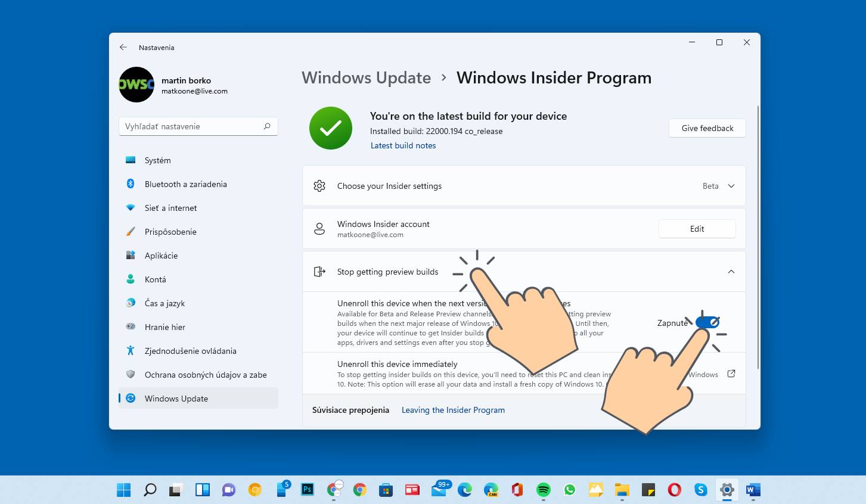Image resolution: width=866 pixels, height=504 pixels.
Task: Open Microsoft News from taskbar
Action: pos(412,490)
